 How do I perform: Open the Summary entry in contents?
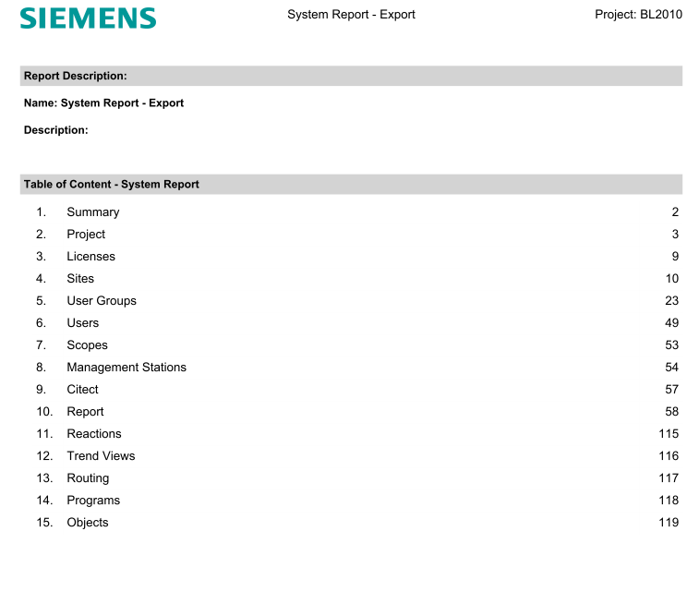coord(92,212)
